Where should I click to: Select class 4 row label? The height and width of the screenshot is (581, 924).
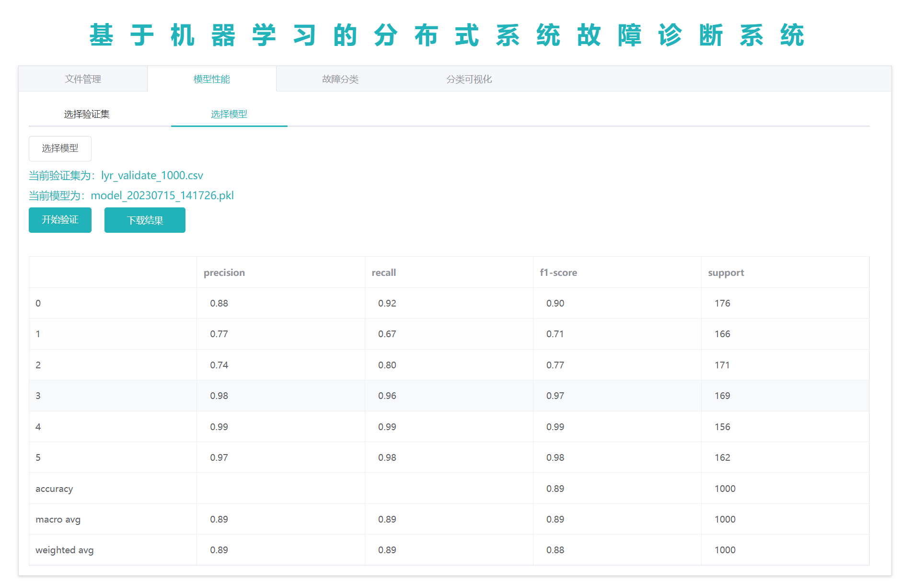coord(38,427)
